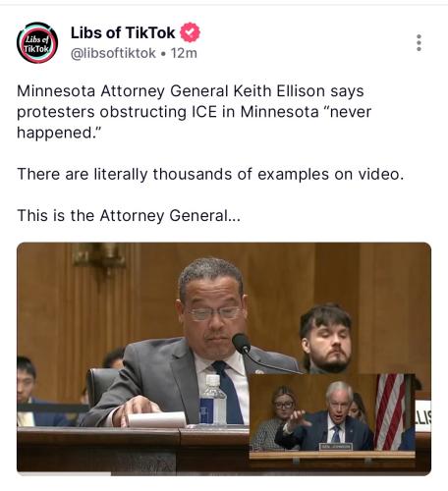Open the Libs of TikTok profile avatar

[37, 42]
